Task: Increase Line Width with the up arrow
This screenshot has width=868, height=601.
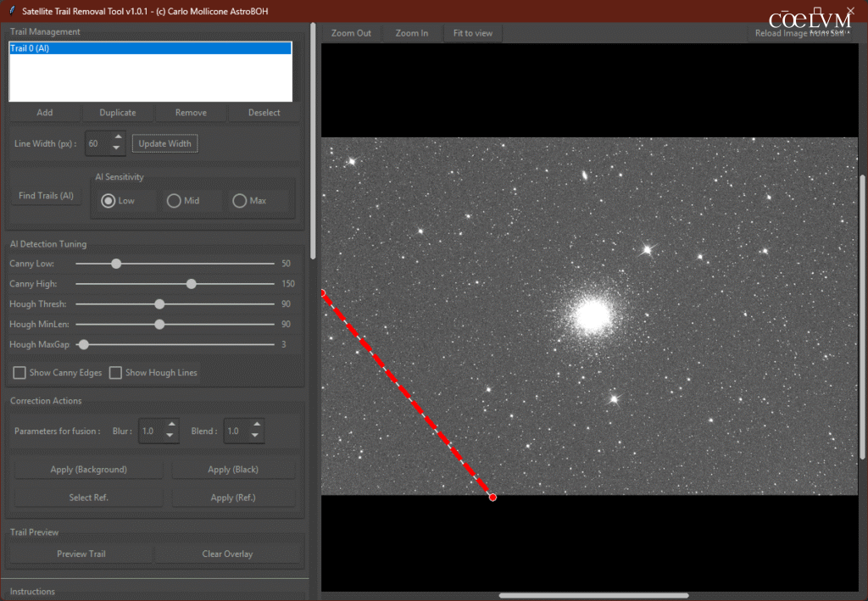Action: point(118,137)
